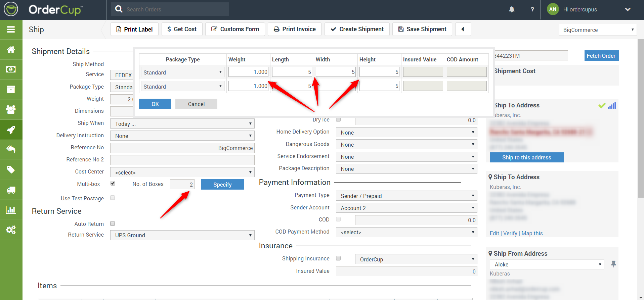Open first row Package Type dropdown

(183, 72)
